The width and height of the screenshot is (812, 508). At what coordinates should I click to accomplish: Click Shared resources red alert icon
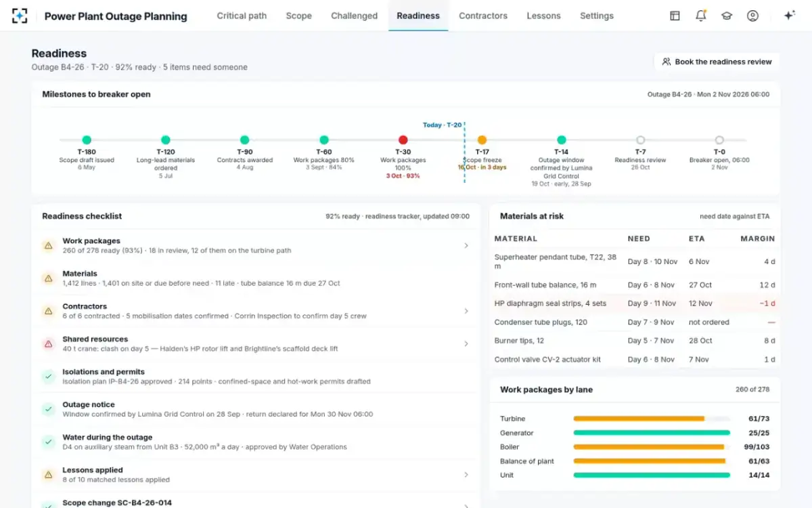tap(48, 344)
